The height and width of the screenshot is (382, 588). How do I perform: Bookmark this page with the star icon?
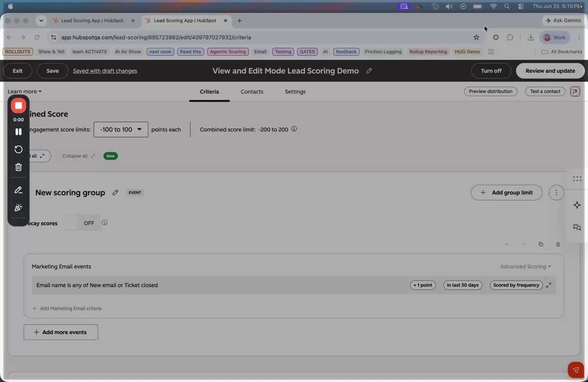(x=476, y=38)
